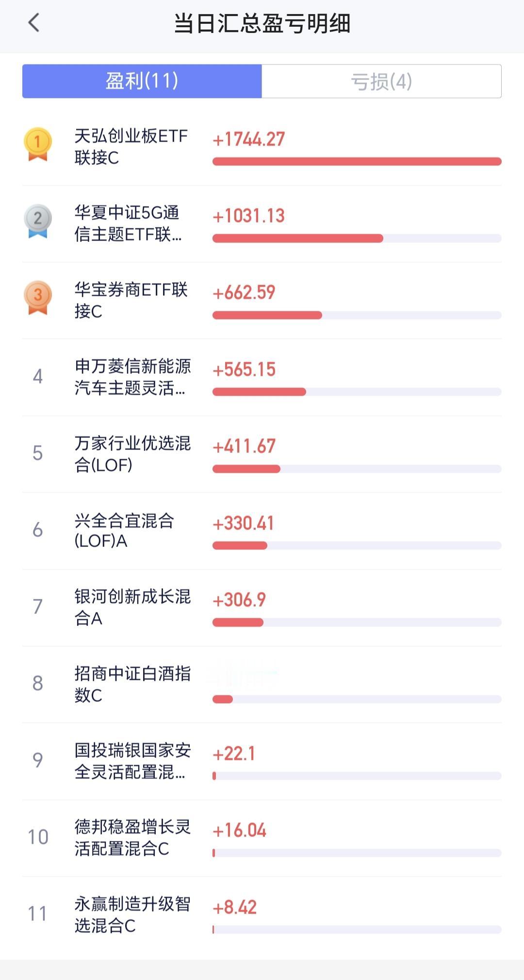The image size is (524, 980).
Task: Click the +1744.27 profit progress bar
Action: point(357,161)
